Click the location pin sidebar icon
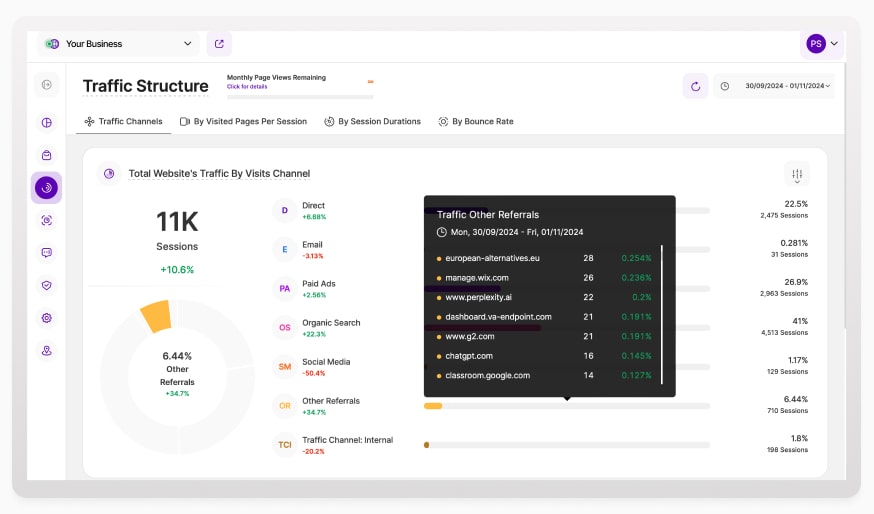 [x=46, y=351]
